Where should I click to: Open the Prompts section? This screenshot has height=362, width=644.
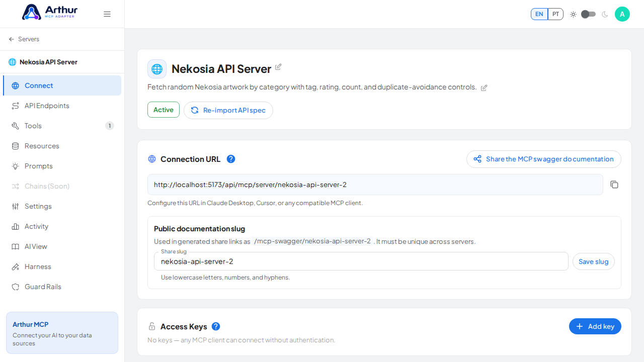click(62, 166)
